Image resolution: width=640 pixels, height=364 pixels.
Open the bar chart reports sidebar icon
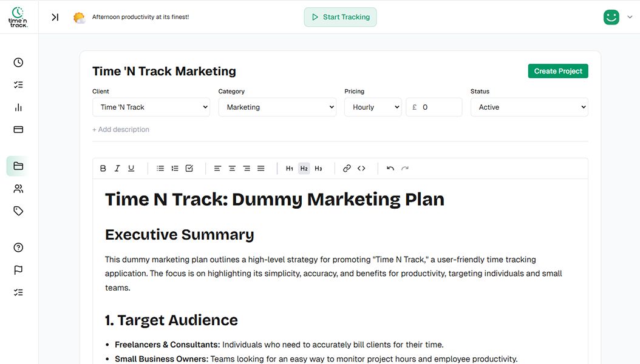pos(18,107)
